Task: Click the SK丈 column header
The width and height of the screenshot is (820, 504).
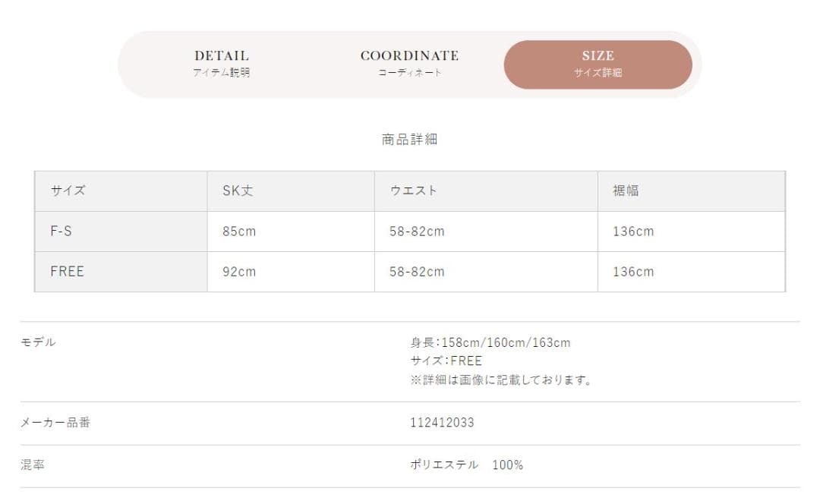Action: pos(291,191)
